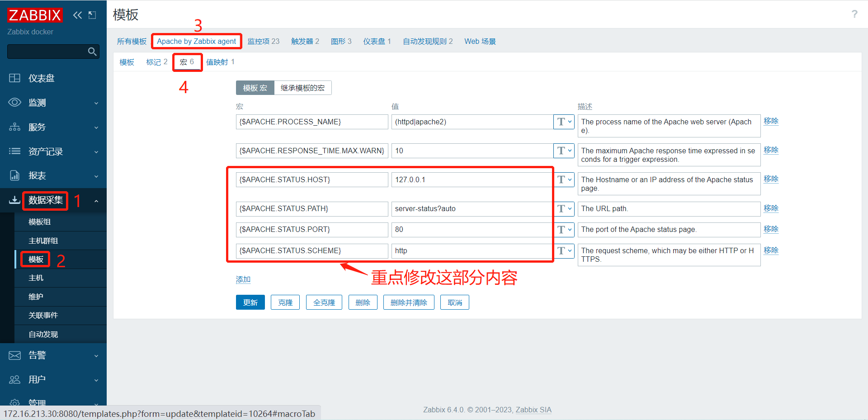Switch to the 值映射 1 tab
868x420 pixels.
click(220, 62)
